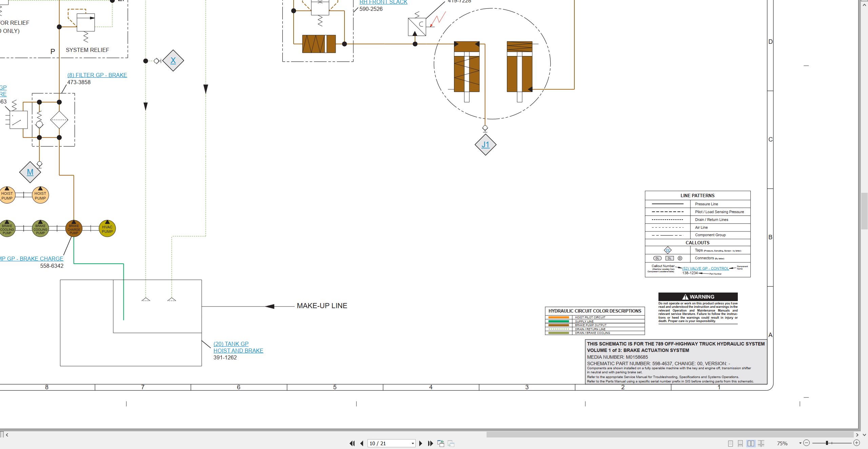The image size is (868, 449).
Task: Click the MAKE-UP LINE label
Action: 322,306
